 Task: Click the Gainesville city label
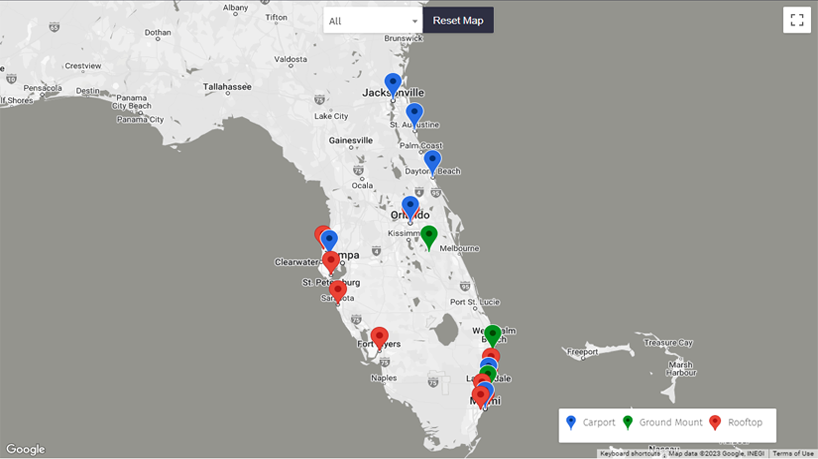coord(351,140)
